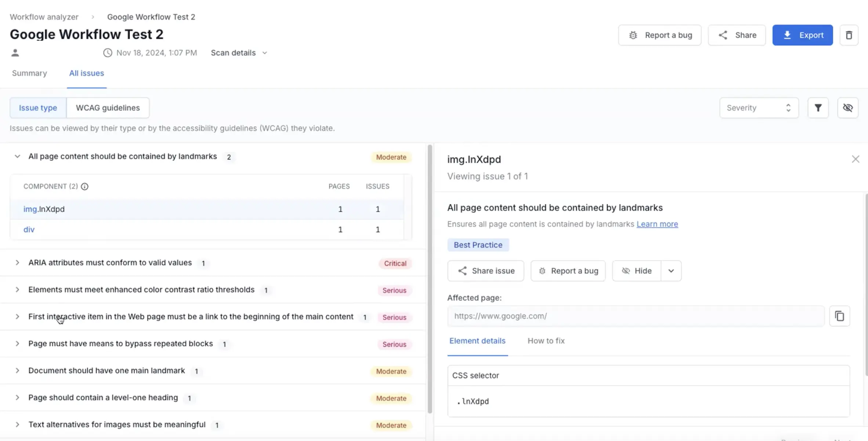Open the Severity sort dropdown

tap(759, 108)
